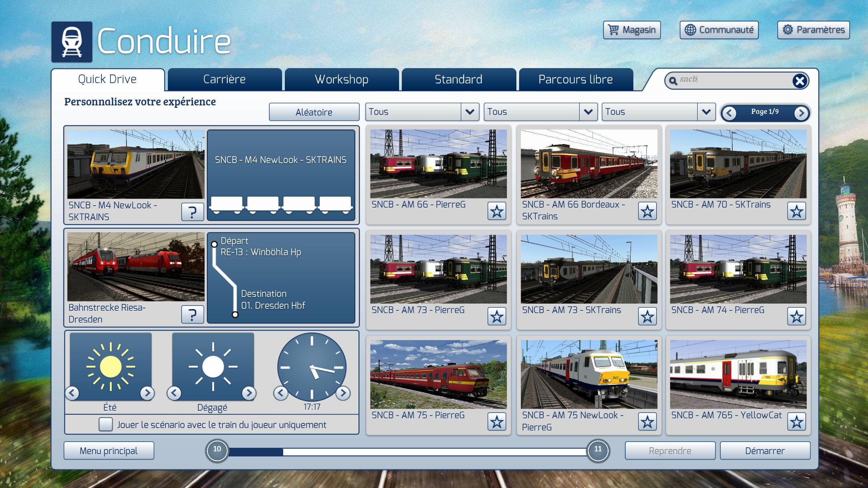The height and width of the screenshot is (488, 868).
Task: Switch to previous weather before Dégagé
Action: tap(174, 393)
